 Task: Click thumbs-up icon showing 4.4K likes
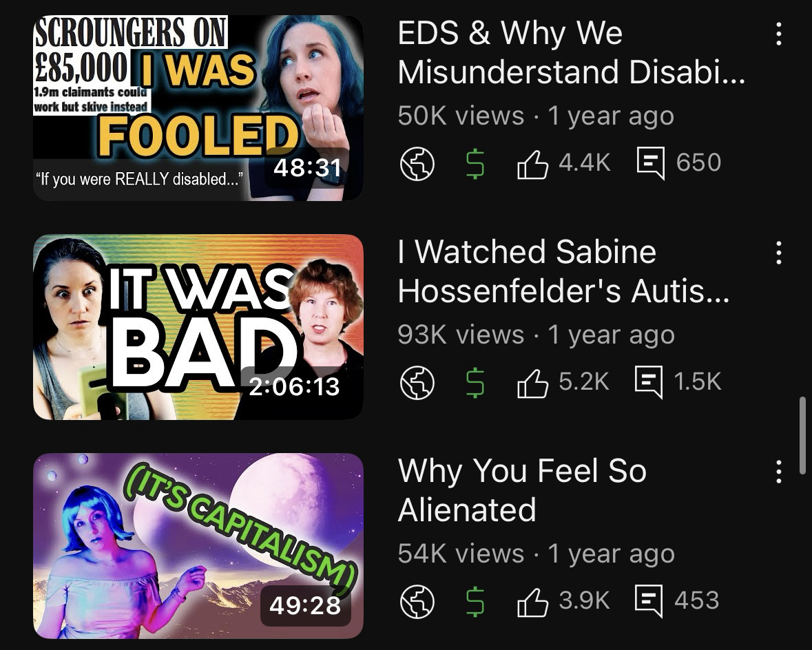pos(532,164)
